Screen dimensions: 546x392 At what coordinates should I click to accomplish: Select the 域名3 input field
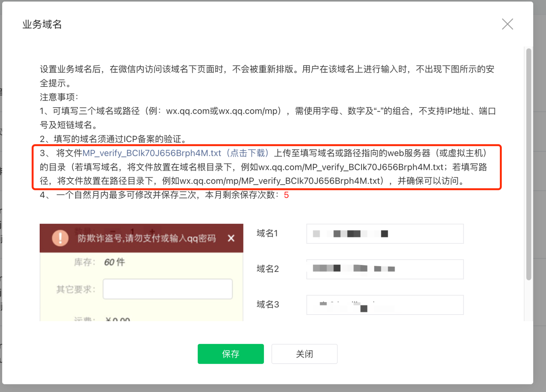click(385, 305)
